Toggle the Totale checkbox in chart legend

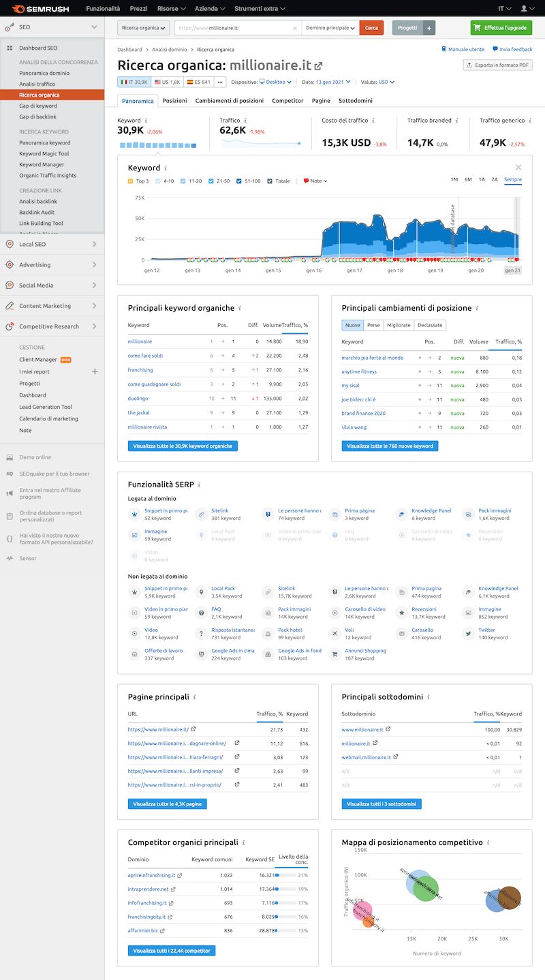270,181
